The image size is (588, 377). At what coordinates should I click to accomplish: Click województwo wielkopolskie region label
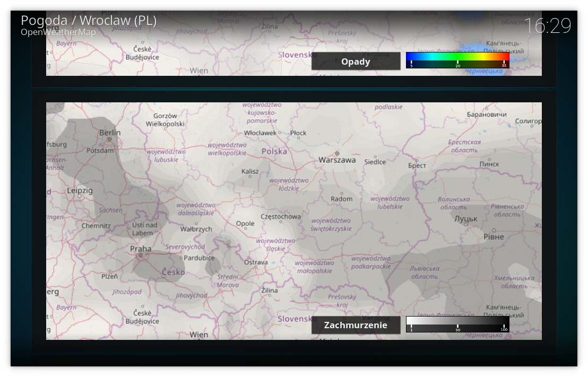227,149
